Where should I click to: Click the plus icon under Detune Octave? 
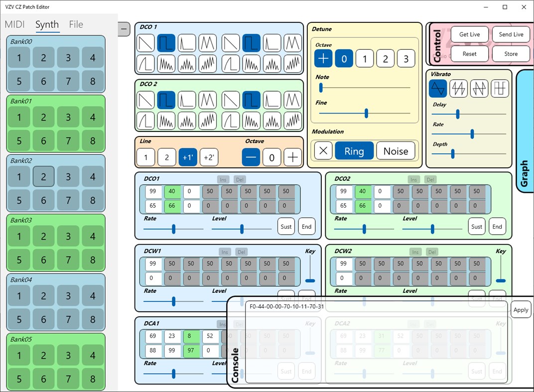[323, 58]
